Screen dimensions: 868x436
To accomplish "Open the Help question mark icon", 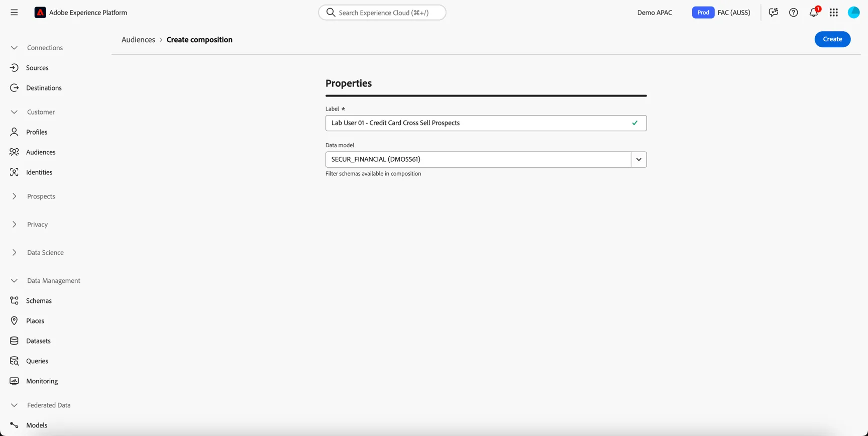I will (x=793, y=13).
